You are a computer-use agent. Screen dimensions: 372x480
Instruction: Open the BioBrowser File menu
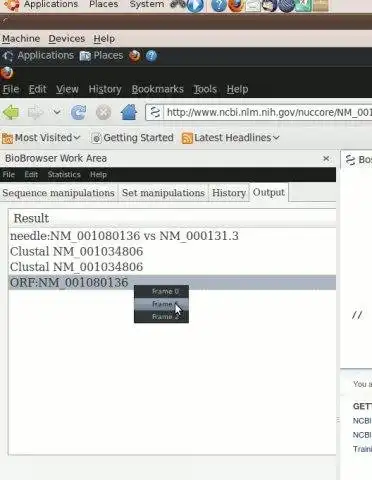tap(9, 174)
